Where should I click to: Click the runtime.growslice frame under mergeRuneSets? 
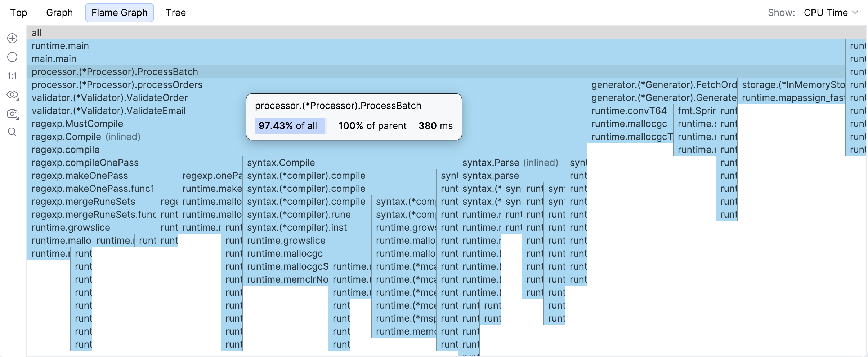(91, 228)
